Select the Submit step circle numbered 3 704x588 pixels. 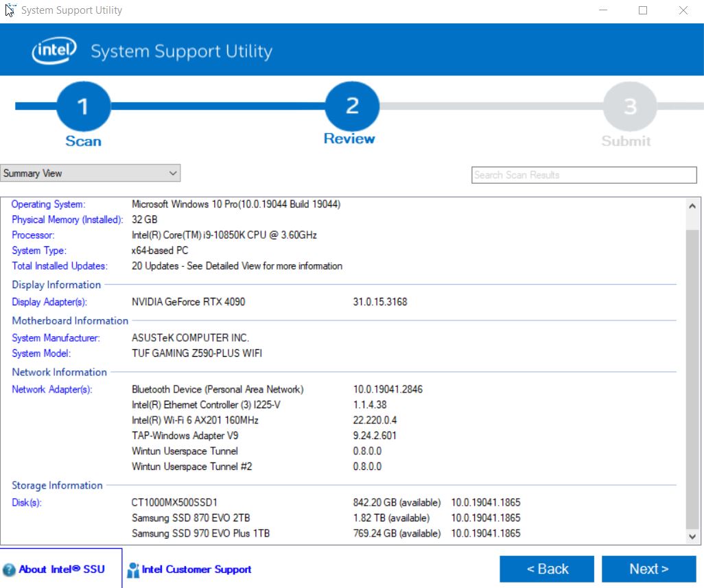pos(629,107)
